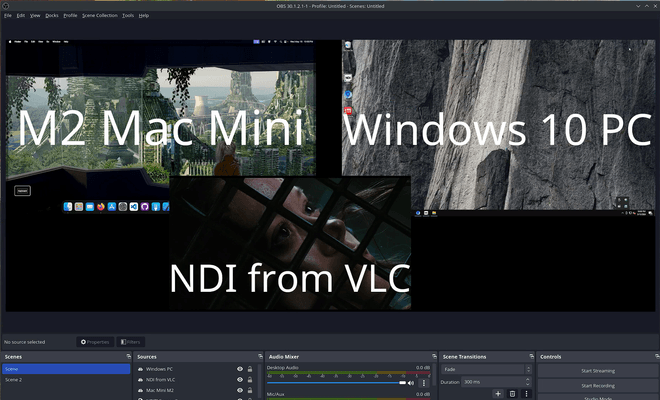Open the Tools menu

coord(128,16)
